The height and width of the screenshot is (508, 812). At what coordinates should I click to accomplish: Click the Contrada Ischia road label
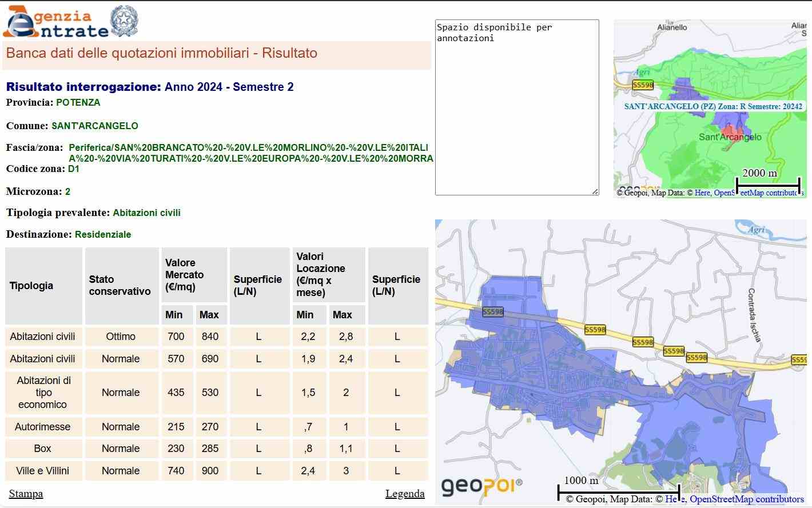(x=755, y=315)
